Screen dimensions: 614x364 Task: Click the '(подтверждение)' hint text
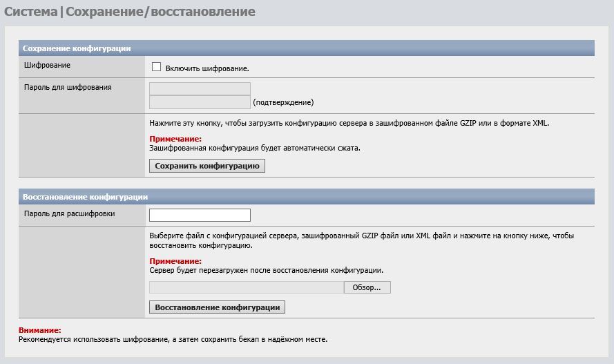[x=283, y=102]
